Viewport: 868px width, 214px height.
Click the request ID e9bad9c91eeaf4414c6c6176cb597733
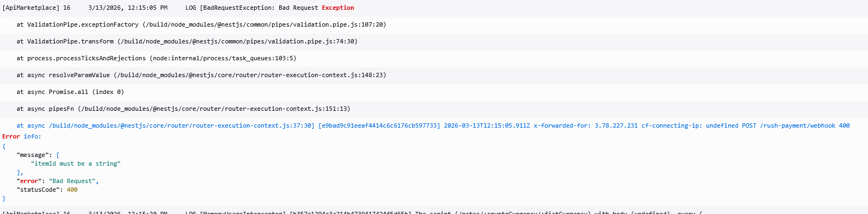(379, 126)
